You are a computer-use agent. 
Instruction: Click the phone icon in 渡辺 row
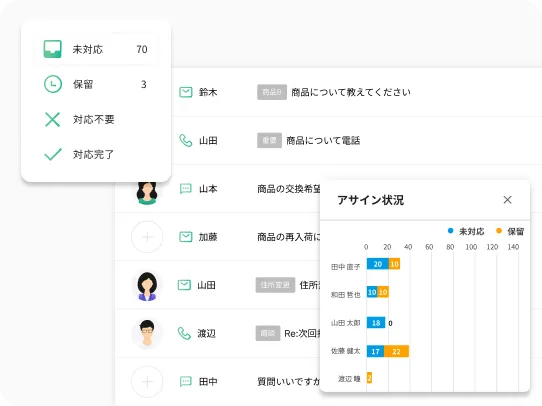(x=184, y=333)
